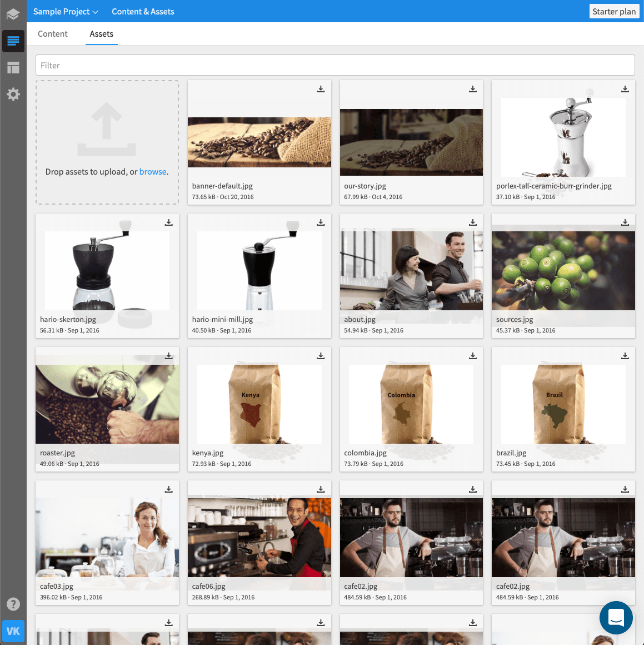Click the browse link to upload assets

153,171
